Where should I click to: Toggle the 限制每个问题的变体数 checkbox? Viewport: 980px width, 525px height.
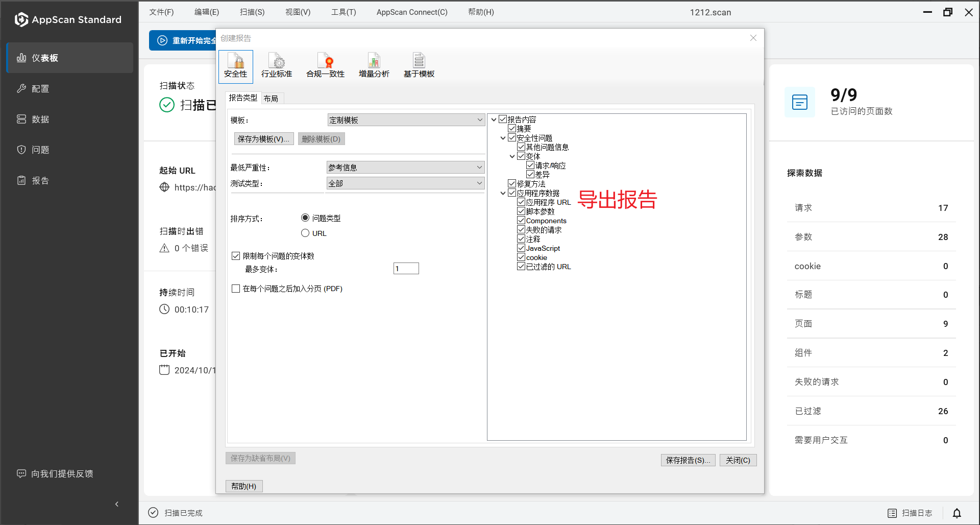236,256
